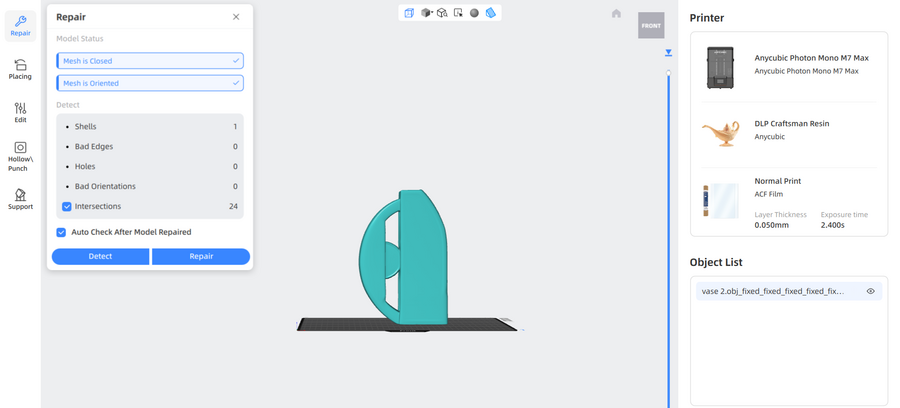
Task: Toggle the blue wireframe cube view icon
Action: point(409,13)
